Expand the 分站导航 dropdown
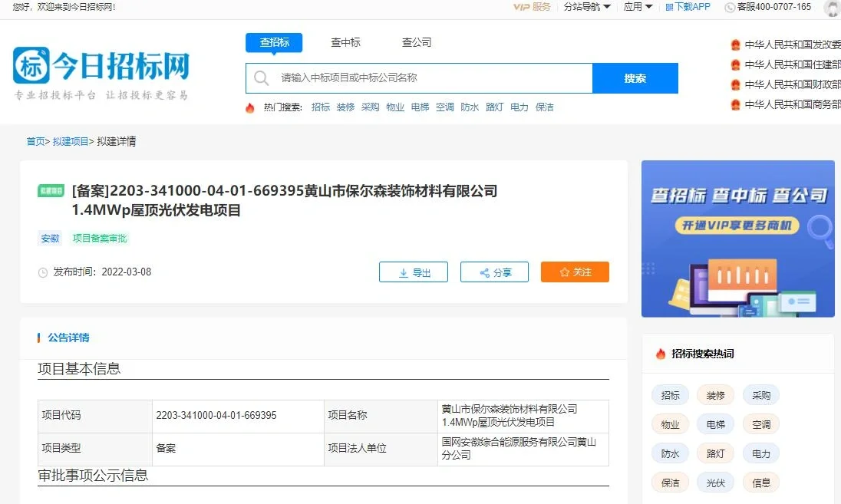 [x=587, y=7]
